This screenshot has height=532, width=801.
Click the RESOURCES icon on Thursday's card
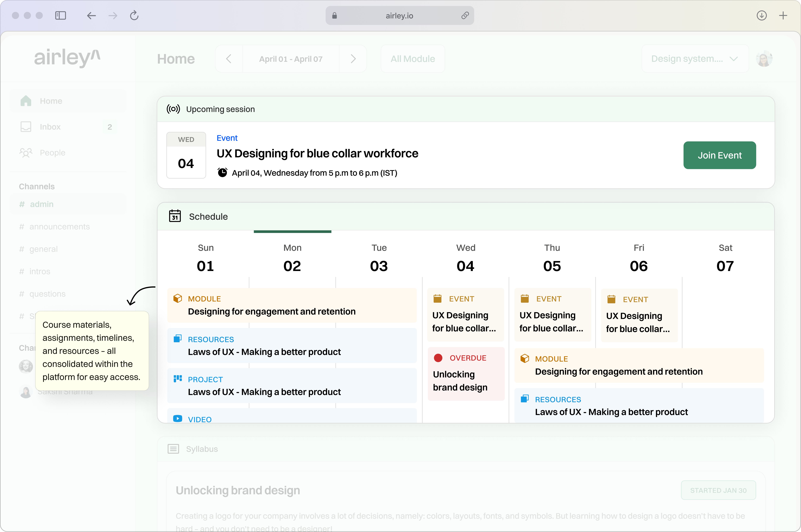(525, 399)
